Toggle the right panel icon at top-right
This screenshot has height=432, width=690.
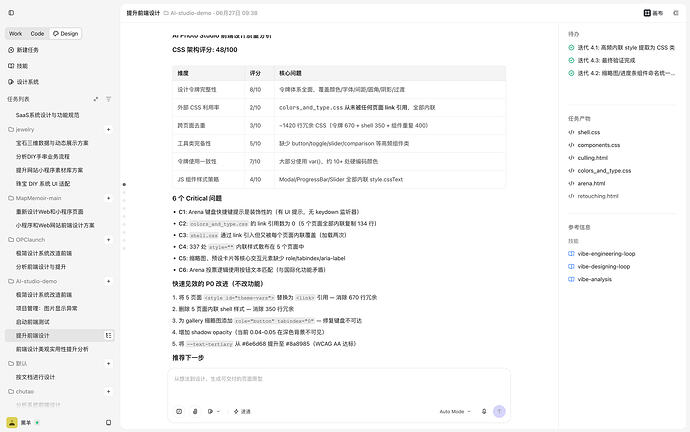[x=676, y=13]
